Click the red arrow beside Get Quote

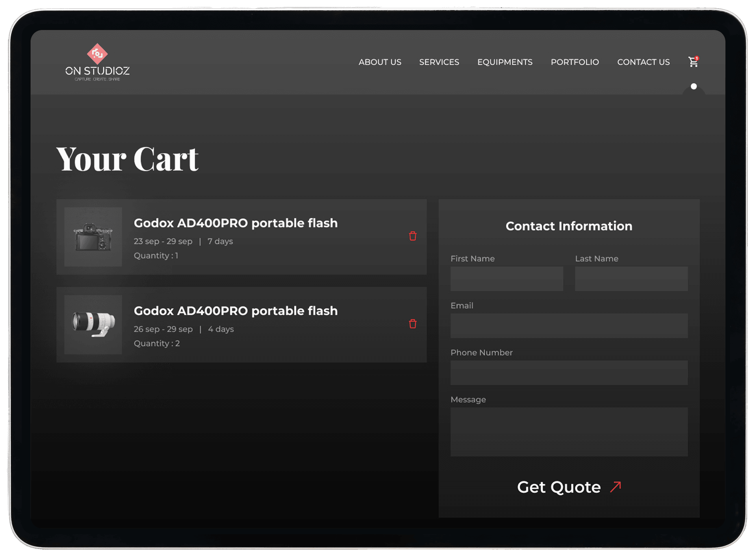(615, 487)
